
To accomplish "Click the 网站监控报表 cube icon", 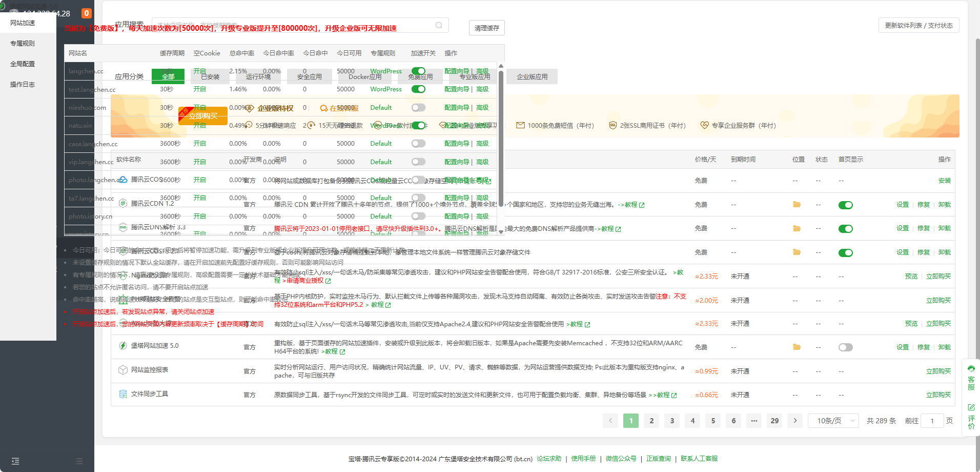I will click(123, 370).
